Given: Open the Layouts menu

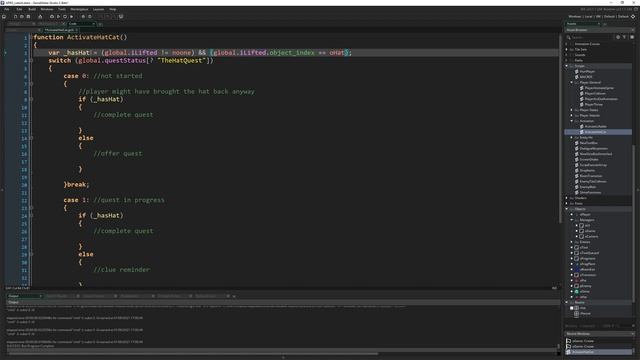Looking at the screenshot, I should (x=98, y=9).
